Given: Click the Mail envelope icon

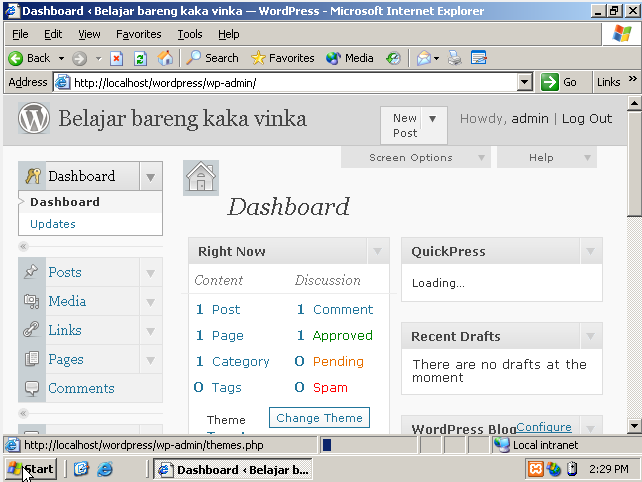Looking at the screenshot, I should 423,59.
